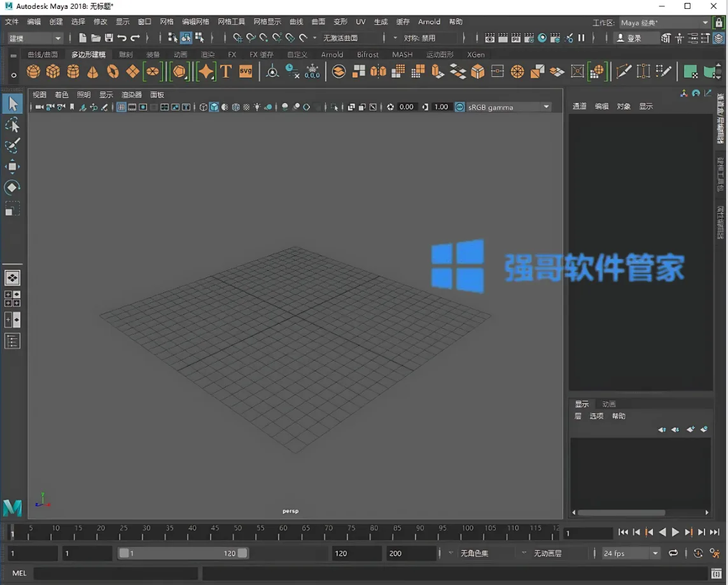Click the Save Scene icon
The height and width of the screenshot is (585, 728).
pyautogui.click(x=109, y=38)
